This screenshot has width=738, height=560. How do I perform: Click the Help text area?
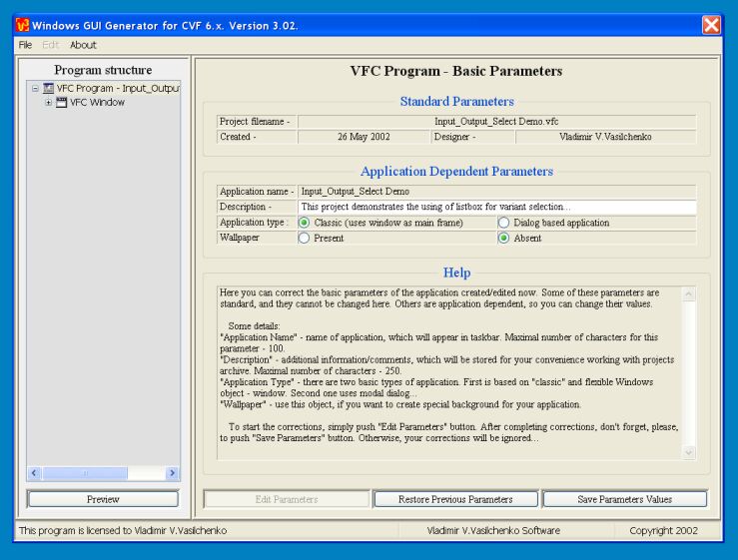(449, 372)
